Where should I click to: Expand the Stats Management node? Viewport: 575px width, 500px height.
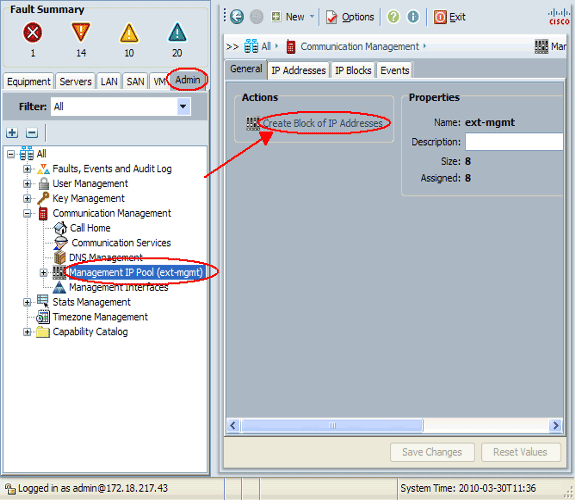pos(27,302)
